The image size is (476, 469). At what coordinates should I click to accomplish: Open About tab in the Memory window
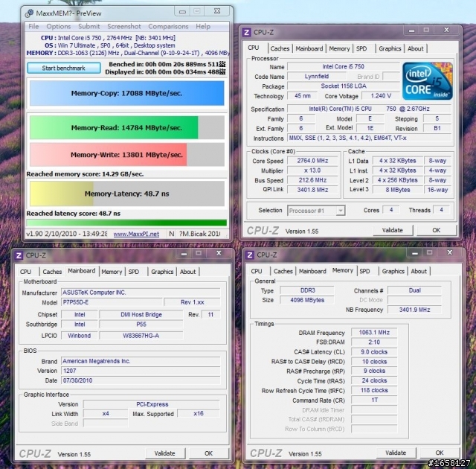click(x=419, y=271)
